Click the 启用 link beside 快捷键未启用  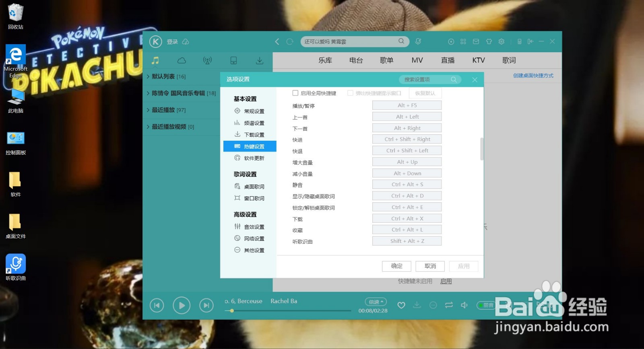click(446, 281)
